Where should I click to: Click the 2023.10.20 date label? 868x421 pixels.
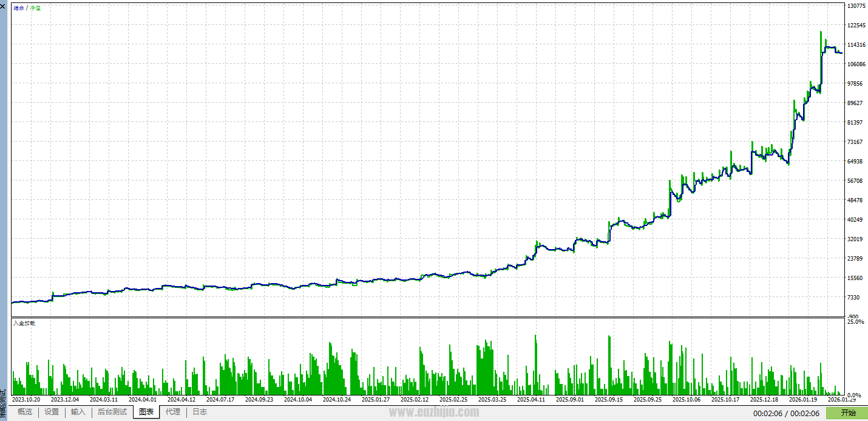tap(26, 400)
